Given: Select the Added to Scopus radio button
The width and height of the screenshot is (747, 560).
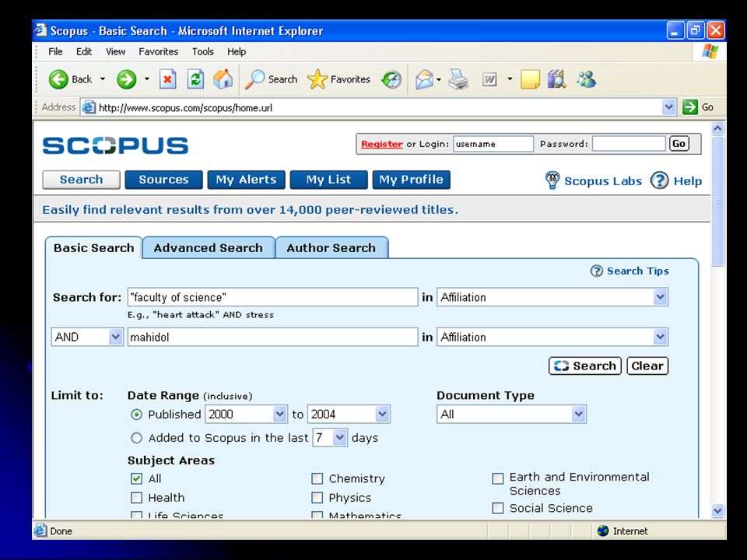Looking at the screenshot, I should pos(136,438).
